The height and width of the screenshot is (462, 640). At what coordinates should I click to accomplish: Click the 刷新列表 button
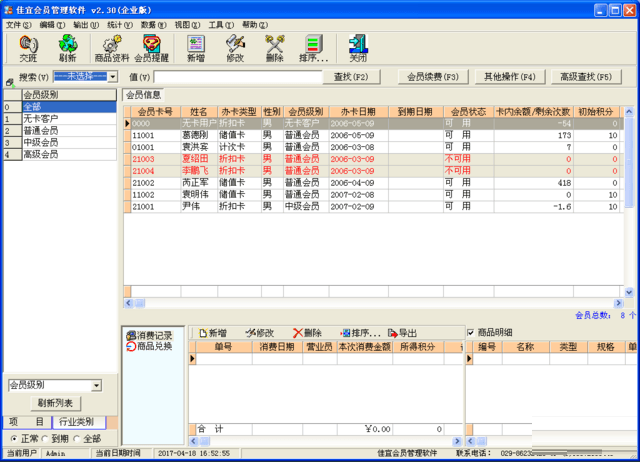point(54,403)
